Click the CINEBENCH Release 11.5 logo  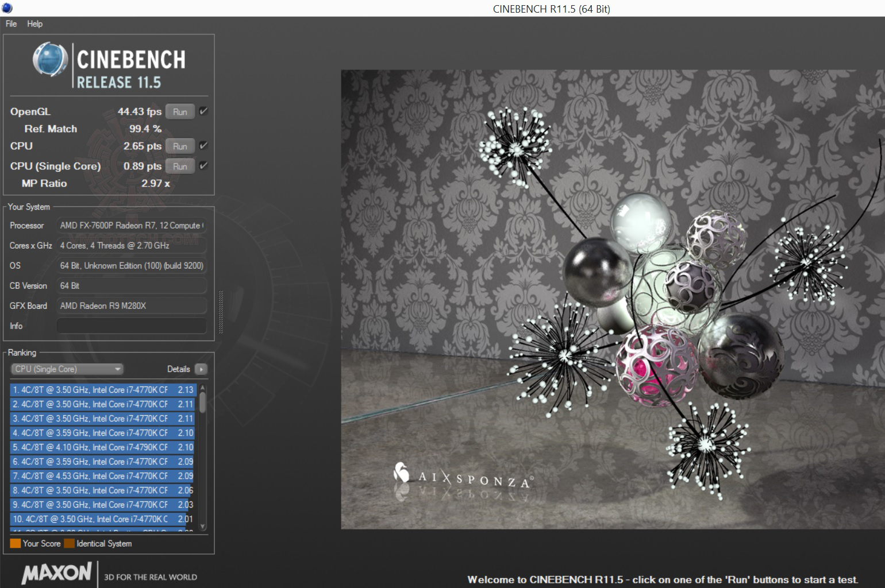tap(109, 66)
